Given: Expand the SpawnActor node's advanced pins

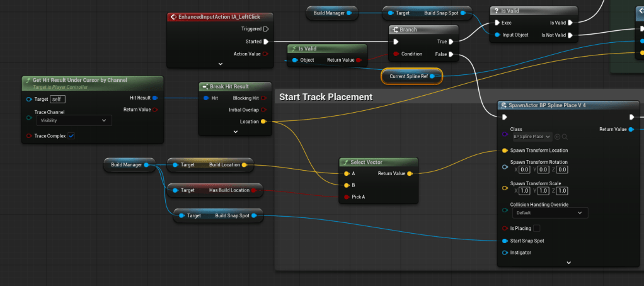Looking at the screenshot, I should click(568, 263).
